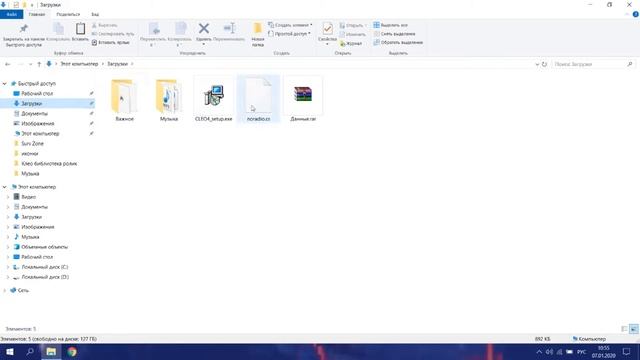Switch to large icons view in status bar
Viewport: 640px width, 360px height.
pyautogui.click(x=634, y=329)
